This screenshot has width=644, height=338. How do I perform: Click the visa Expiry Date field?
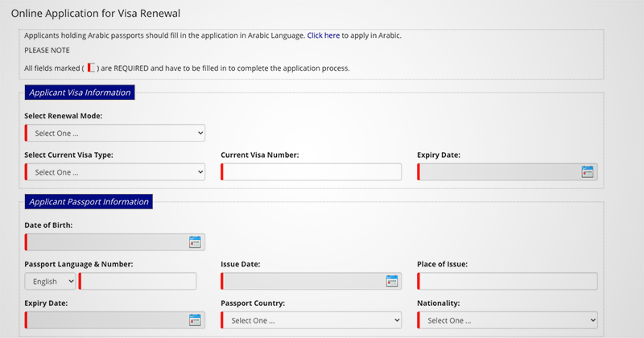[x=497, y=172]
